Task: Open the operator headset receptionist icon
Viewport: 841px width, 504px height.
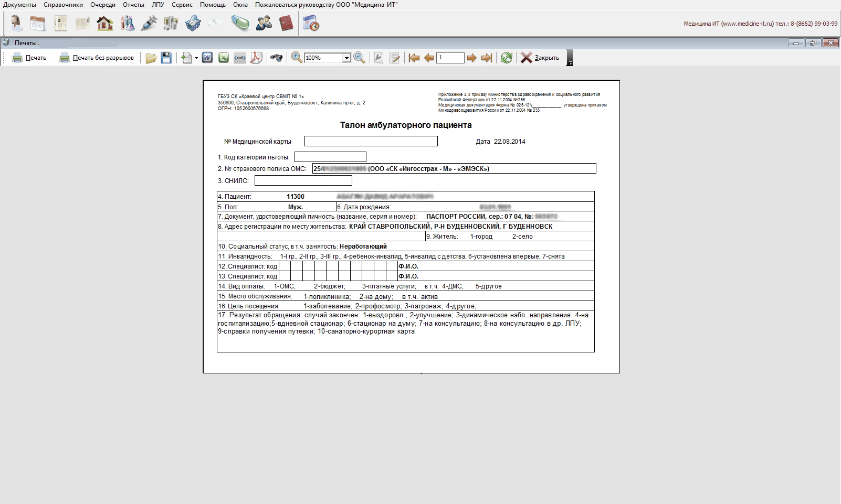Action: coord(16,23)
